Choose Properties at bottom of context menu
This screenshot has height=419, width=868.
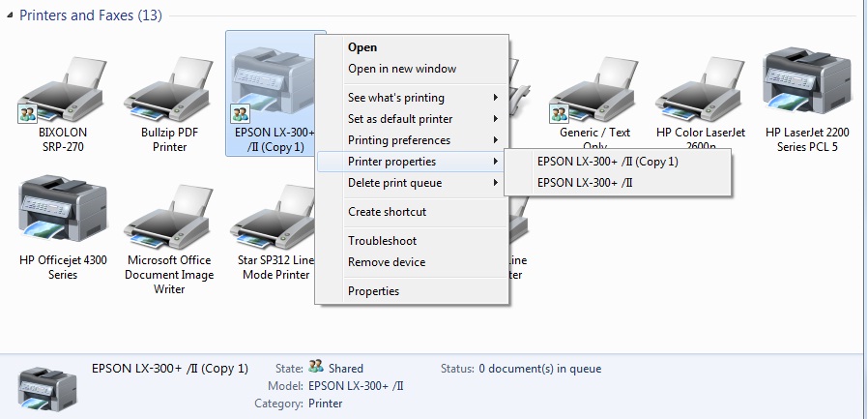412,291
